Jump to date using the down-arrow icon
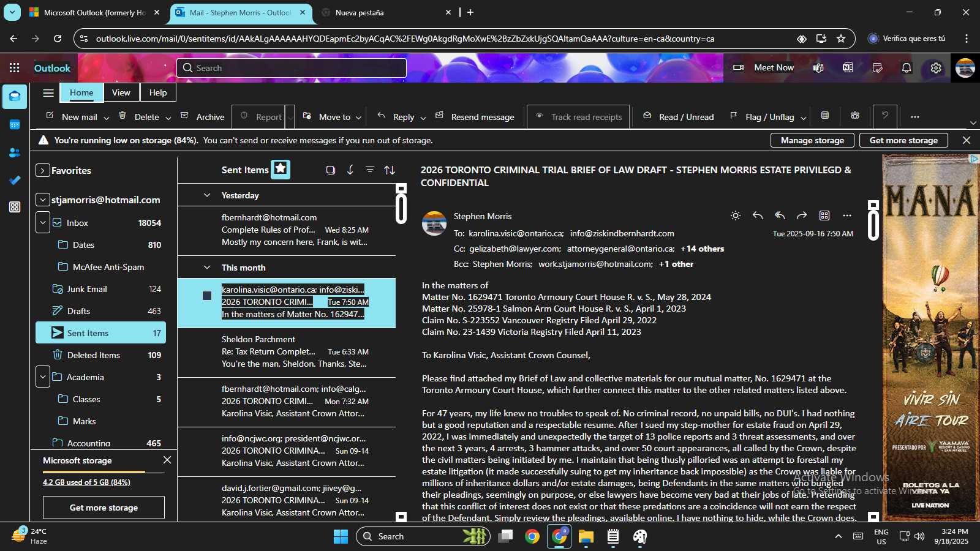980x551 pixels. (x=350, y=170)
